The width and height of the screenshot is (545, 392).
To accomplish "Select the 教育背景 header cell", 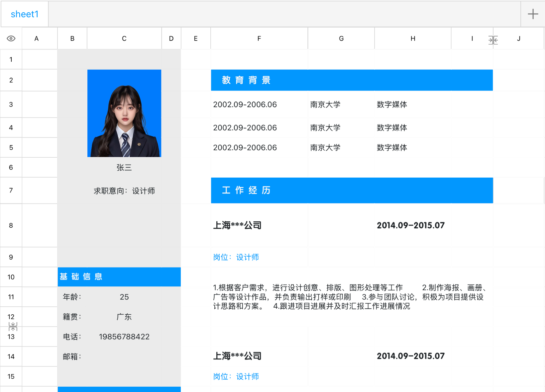I will (352, 80).
